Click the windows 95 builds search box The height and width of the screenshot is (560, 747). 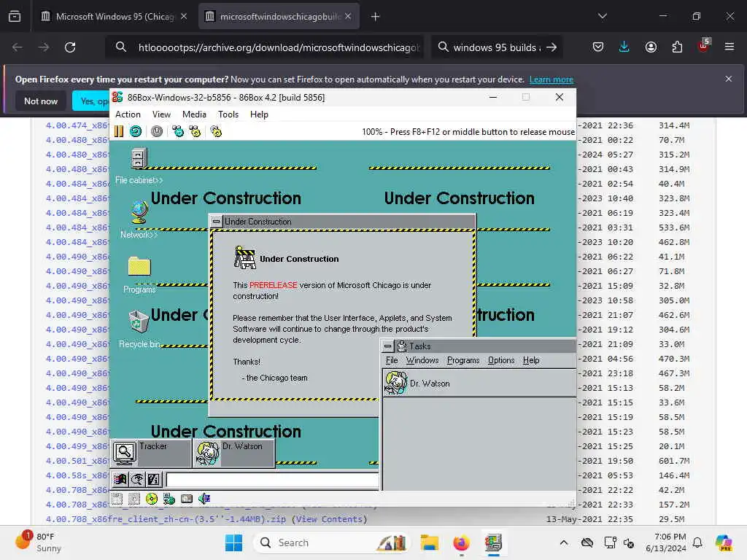coord(497,47)
